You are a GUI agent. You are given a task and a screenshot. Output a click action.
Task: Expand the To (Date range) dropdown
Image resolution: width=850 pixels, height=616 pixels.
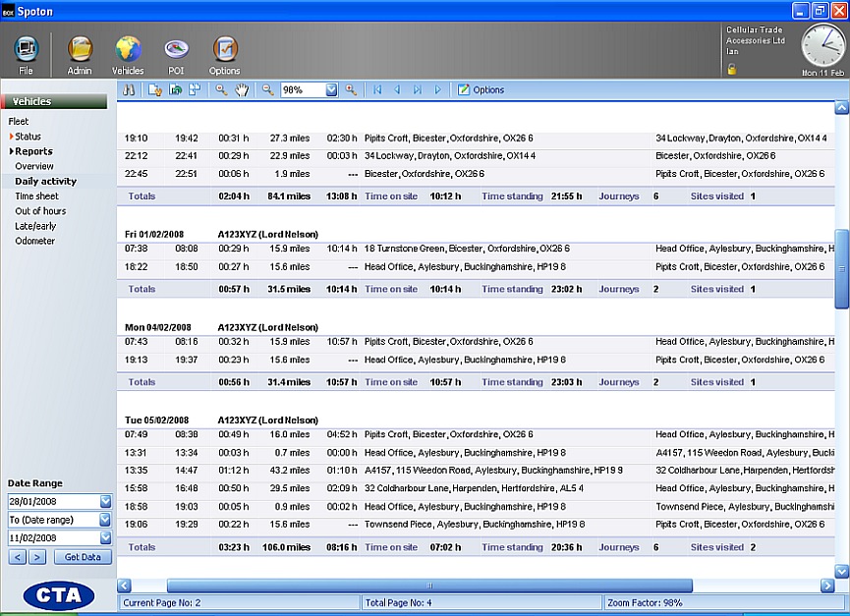(105, 520)
